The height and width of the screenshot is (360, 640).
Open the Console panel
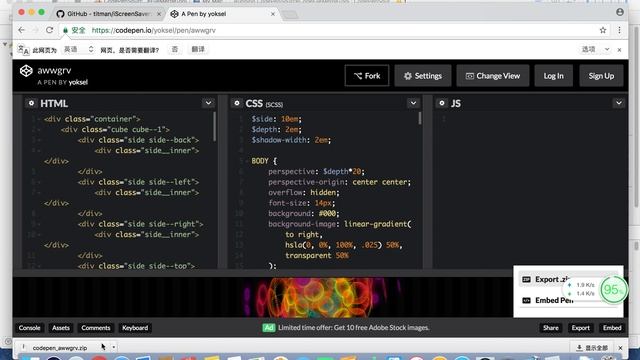(x=29, y=328)
